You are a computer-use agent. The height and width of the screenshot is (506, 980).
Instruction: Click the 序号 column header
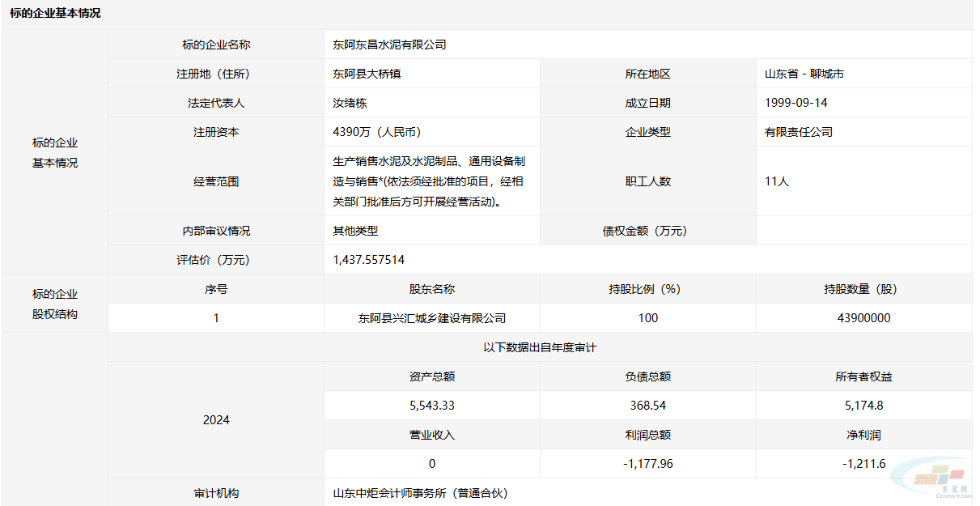pyautogui.click(x=216, y=289)
